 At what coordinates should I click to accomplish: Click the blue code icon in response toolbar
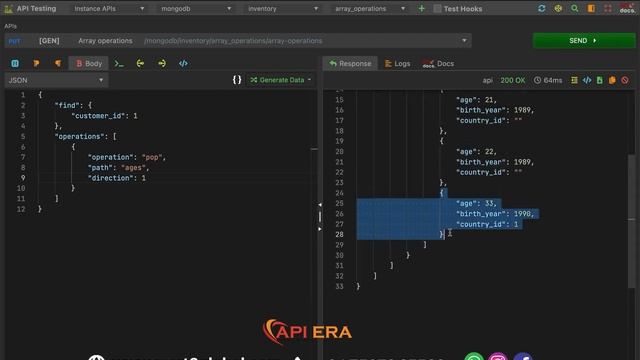587,80
